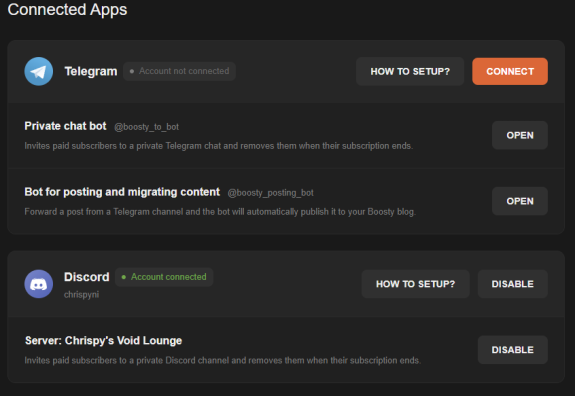Click the 'Discord' app name
The image size is (575, 396).
[87, 277]
